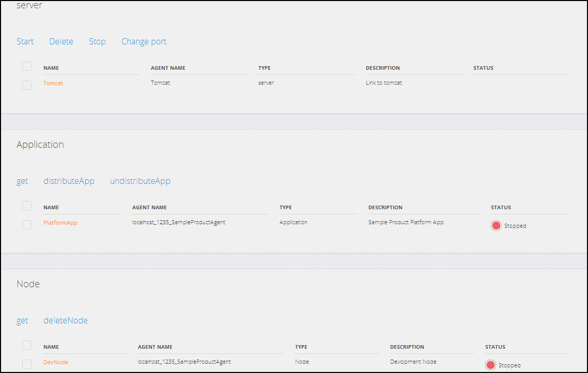This screenshot has width=588, height=373.
Task: Check the Tomcat server row checkbox
Action: 26,85
